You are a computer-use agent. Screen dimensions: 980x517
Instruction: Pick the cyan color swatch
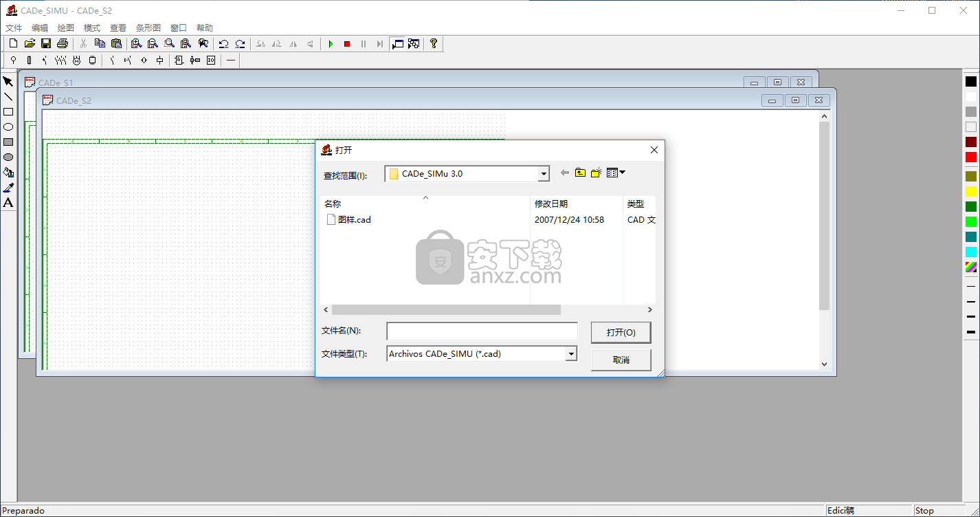click(x=971, y=252)
